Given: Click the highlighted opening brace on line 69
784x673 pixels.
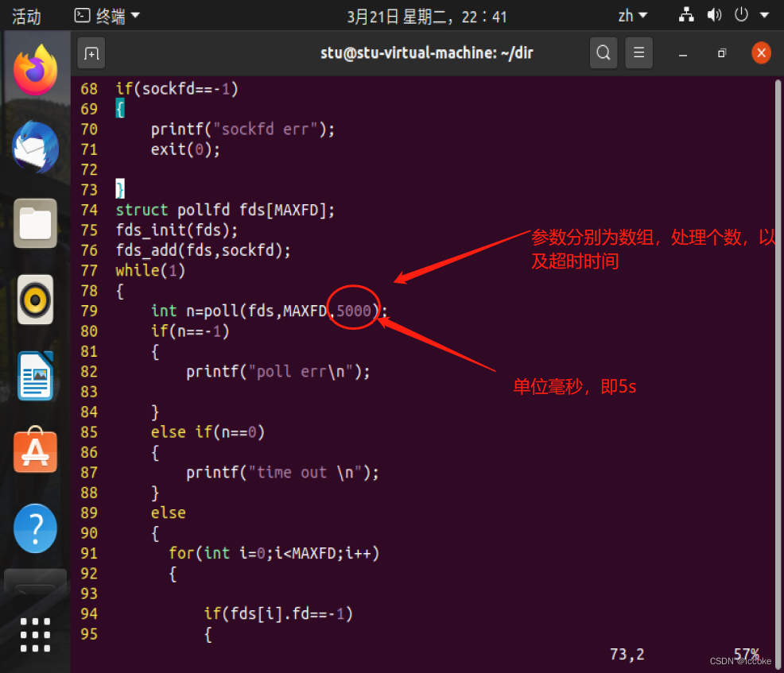Looking at the screenshot, I should coord(120,108).
